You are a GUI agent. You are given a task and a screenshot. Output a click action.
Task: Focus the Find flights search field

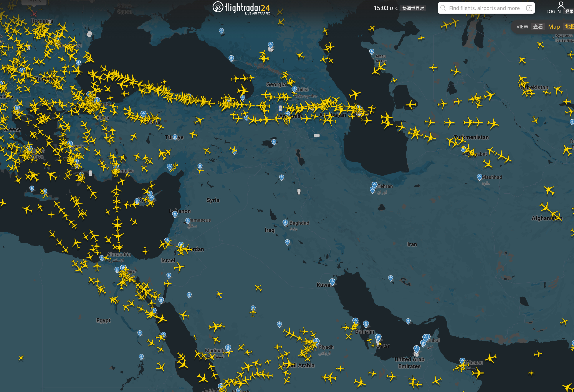(484, 8)
